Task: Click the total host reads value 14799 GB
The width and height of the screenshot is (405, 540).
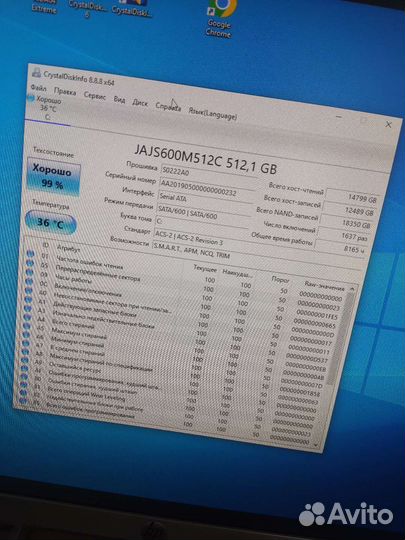Action: (352, 197)
